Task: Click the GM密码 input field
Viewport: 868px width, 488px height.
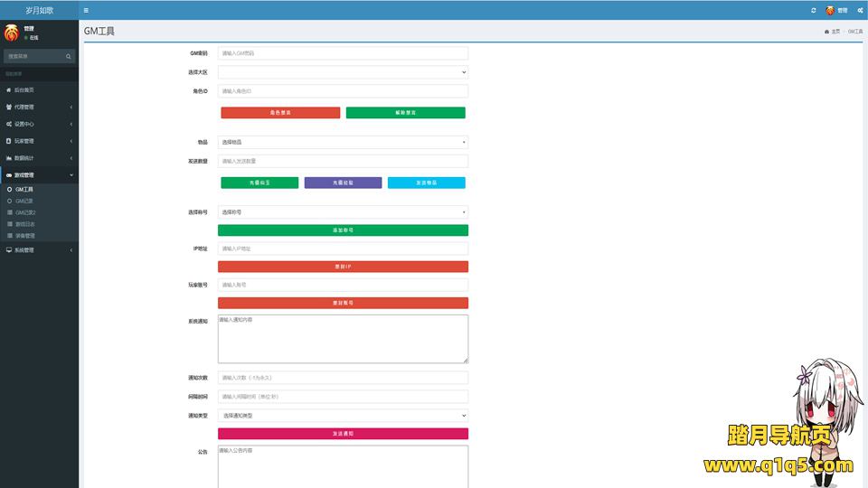Action: tap(343, 53)
